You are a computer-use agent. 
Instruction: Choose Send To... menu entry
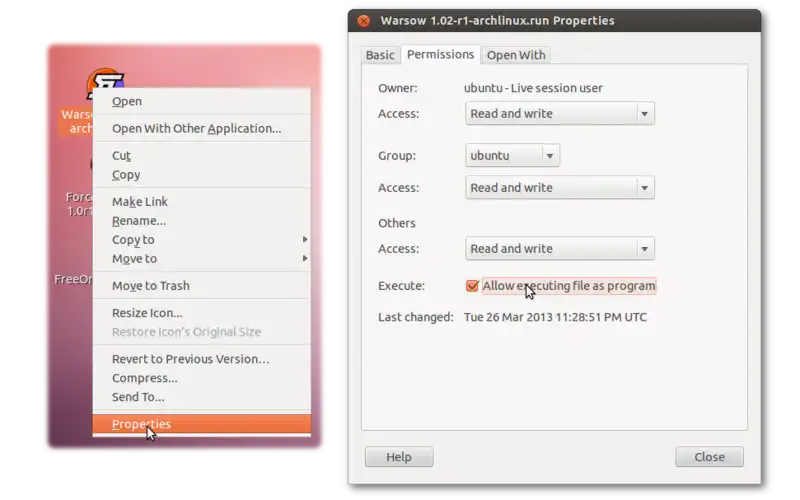202,397
